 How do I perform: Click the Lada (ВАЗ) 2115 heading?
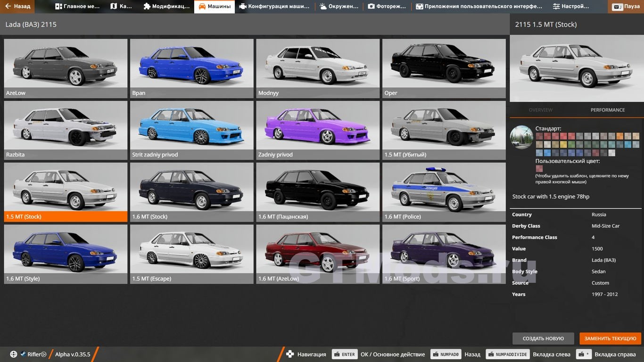[x=31, y=25]
